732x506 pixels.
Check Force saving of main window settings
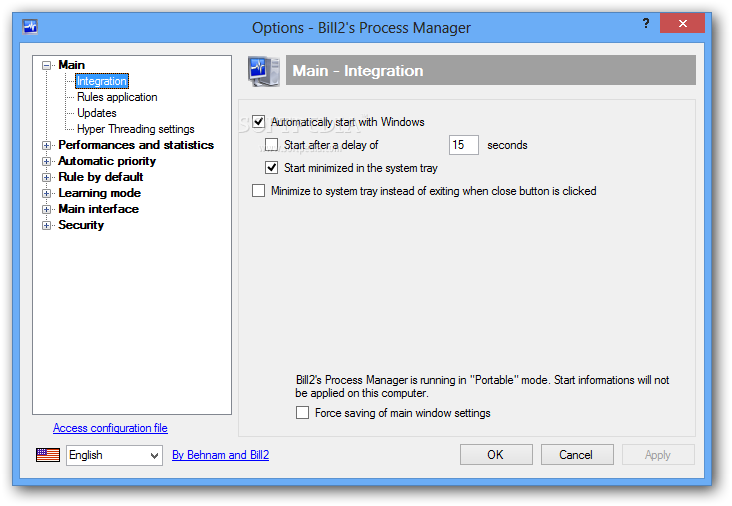[x=303, y=413]
